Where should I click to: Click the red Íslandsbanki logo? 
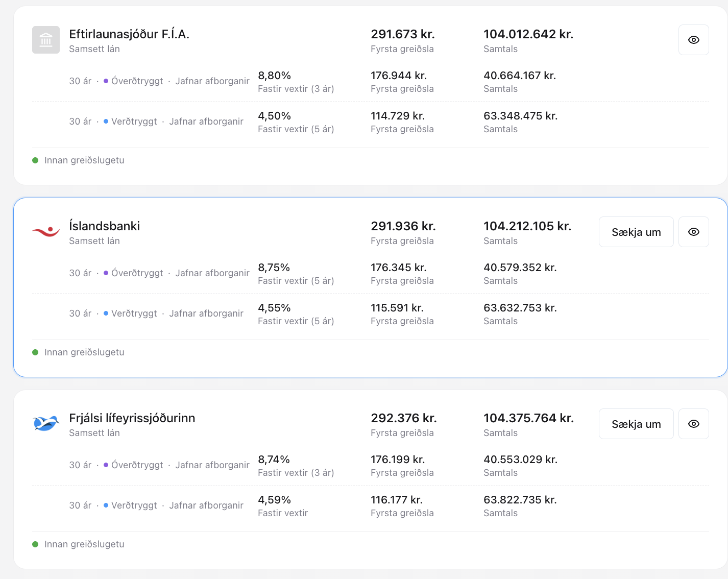pyautogui.click(x=46, y=232)
